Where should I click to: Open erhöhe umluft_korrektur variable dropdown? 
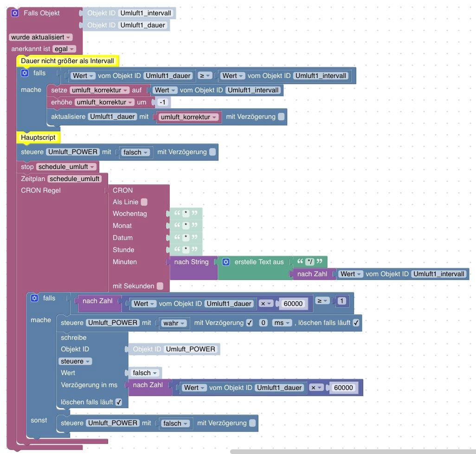click(x=104, y=102)
